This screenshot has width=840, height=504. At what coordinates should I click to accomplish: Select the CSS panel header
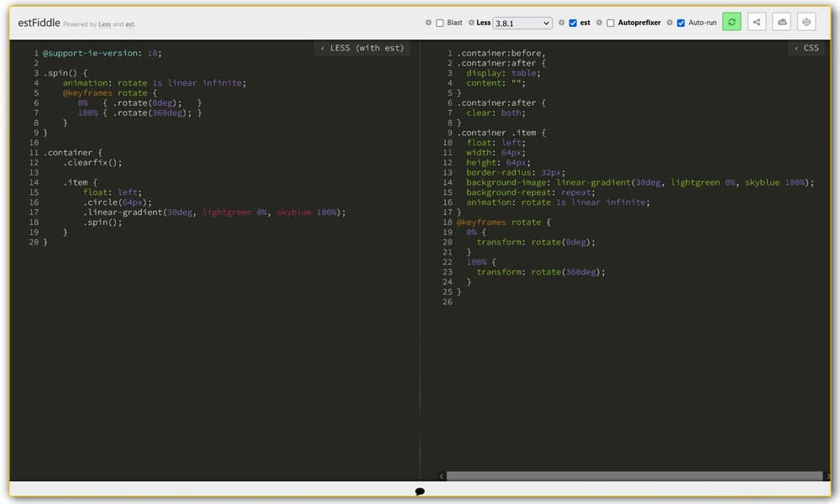[809, 48]
